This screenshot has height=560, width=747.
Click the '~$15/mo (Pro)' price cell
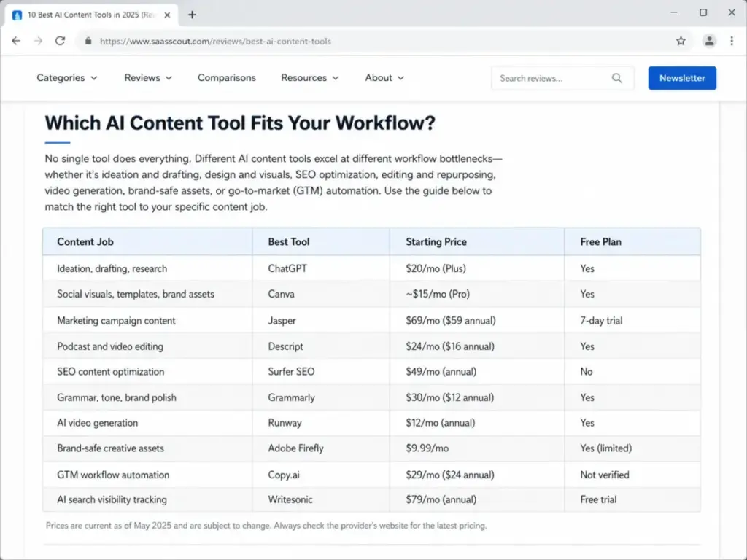477,294
